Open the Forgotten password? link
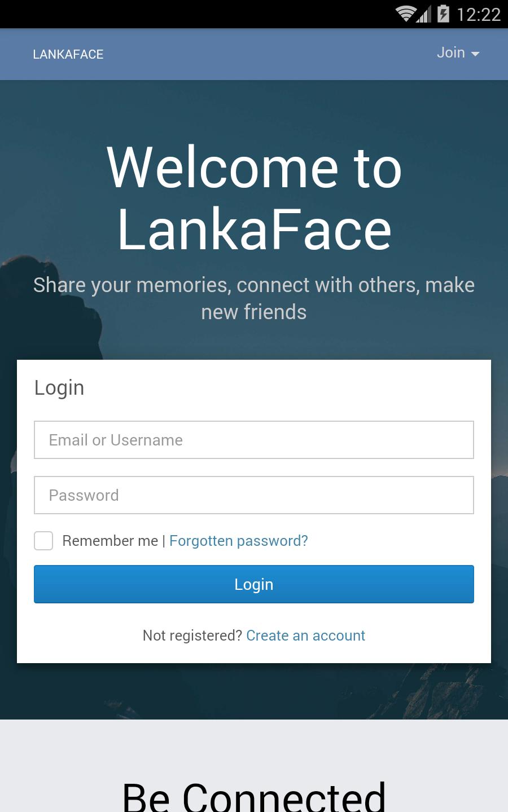Viewport: 508px width, 812px height. point(239,541)
